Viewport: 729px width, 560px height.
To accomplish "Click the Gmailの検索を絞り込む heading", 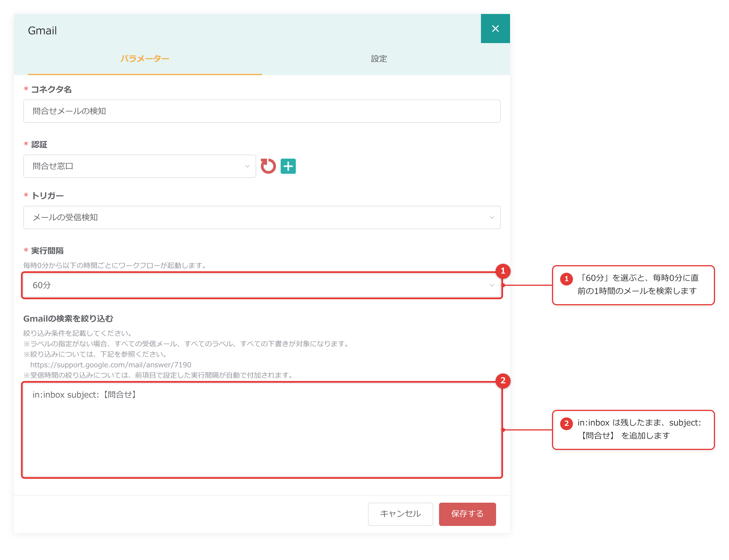I will pyautogui.click(x=68, y=319).
